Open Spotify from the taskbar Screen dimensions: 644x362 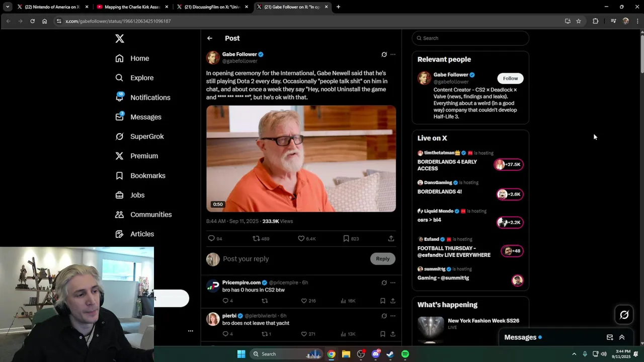(405, 354)
